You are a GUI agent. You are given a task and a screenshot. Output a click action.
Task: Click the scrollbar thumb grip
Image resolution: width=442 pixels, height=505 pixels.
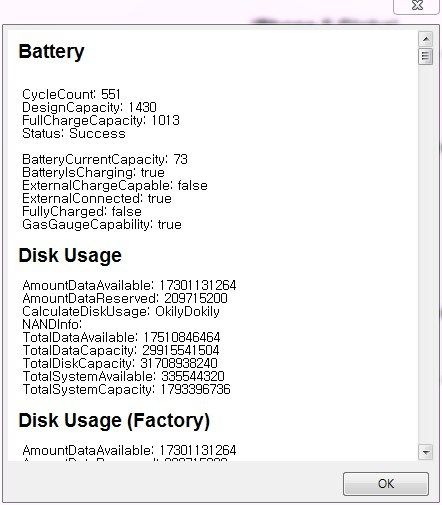(x=426, y=56)
